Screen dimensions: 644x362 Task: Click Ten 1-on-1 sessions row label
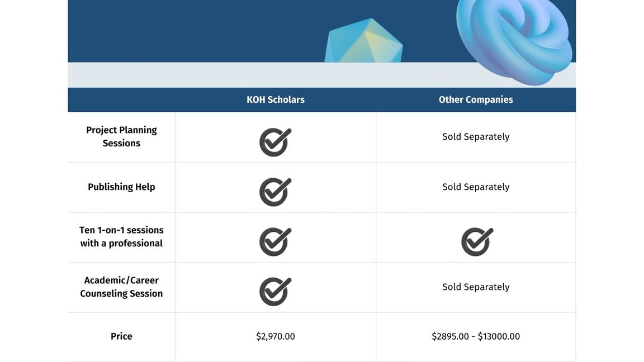(121, 236)
